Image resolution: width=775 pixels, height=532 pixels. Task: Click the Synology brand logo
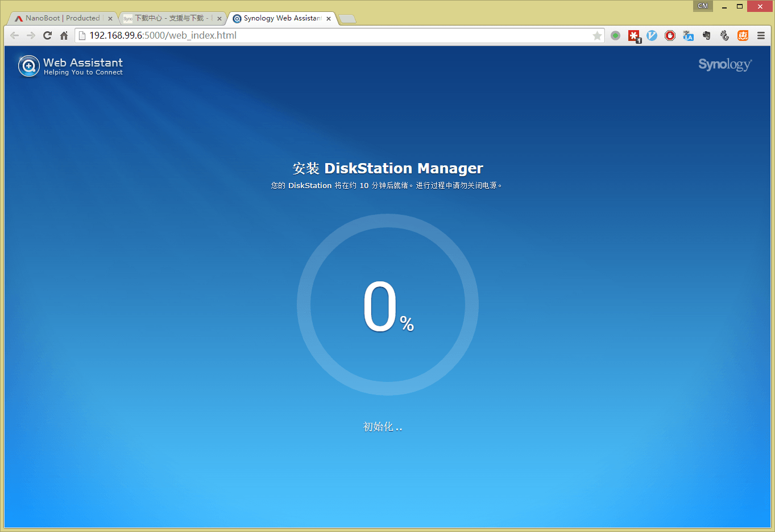[x=724, y=65]
